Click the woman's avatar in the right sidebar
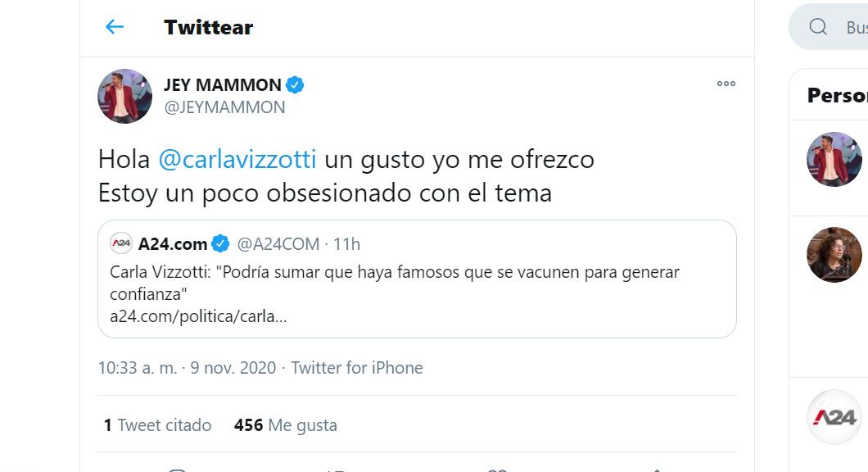868x472 pixels. click(834, 255)
